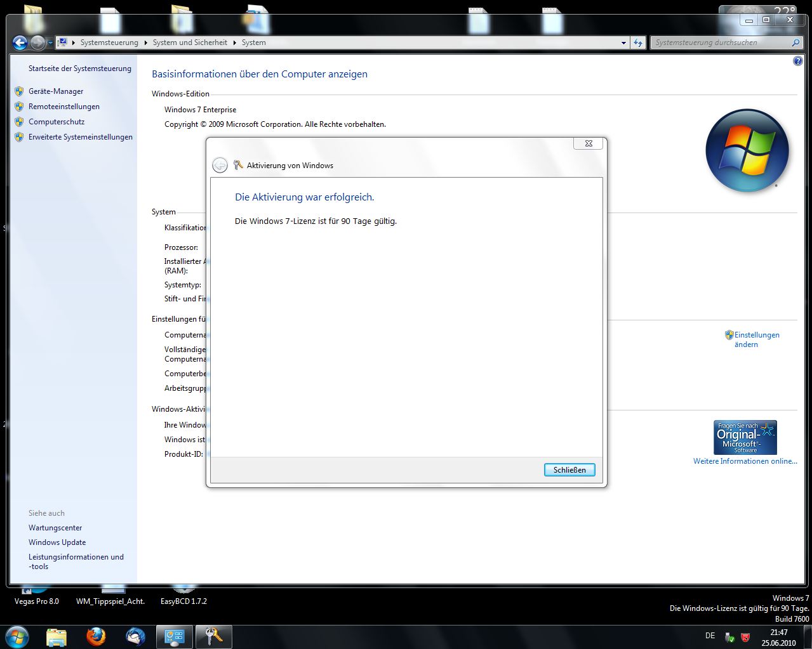Click the WM_Tippspiel_Acht. desktop file label
The image size is (812, 649).
coord(110,601)
